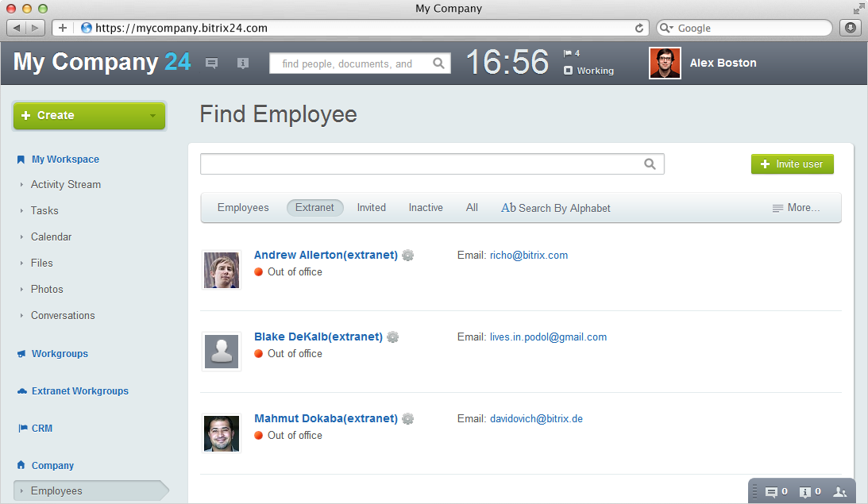This screenshot has height=504, width=868.
Task: Open Tasks in sidebar
Action: point(44,210)
